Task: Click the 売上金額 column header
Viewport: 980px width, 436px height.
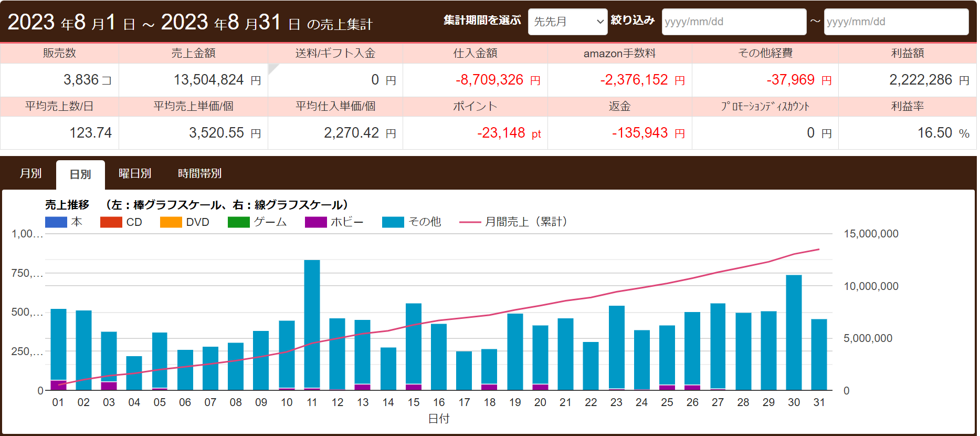Action: click(x=193, y=53)
